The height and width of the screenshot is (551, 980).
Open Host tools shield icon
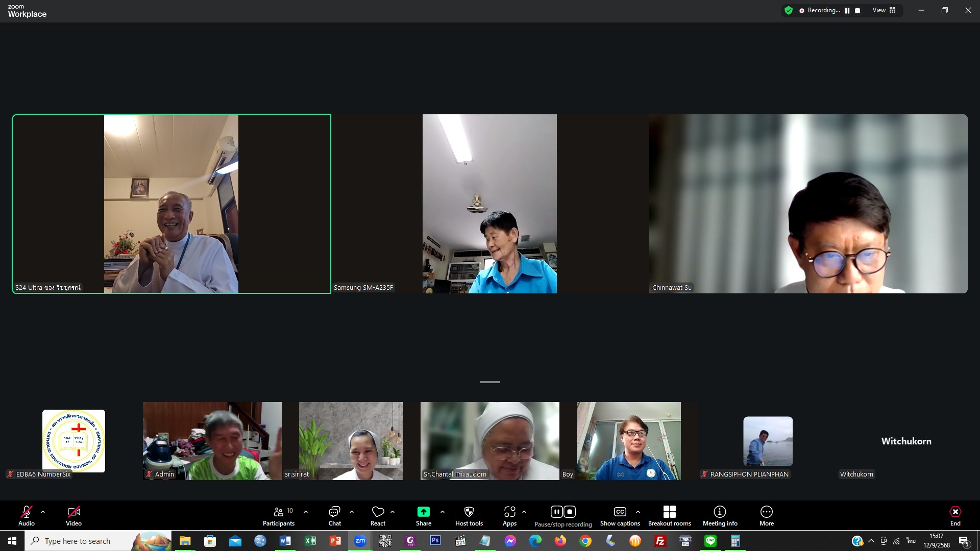469,512
